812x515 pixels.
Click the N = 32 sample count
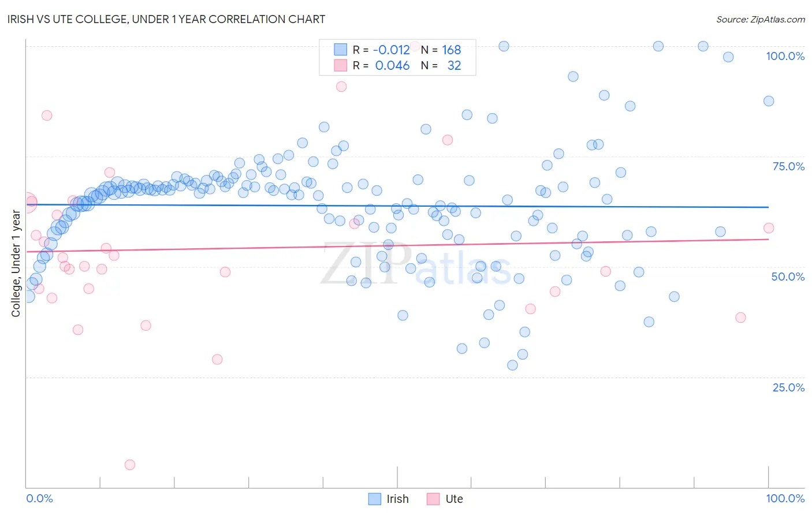pyautogui.click(x=441, y=65)
